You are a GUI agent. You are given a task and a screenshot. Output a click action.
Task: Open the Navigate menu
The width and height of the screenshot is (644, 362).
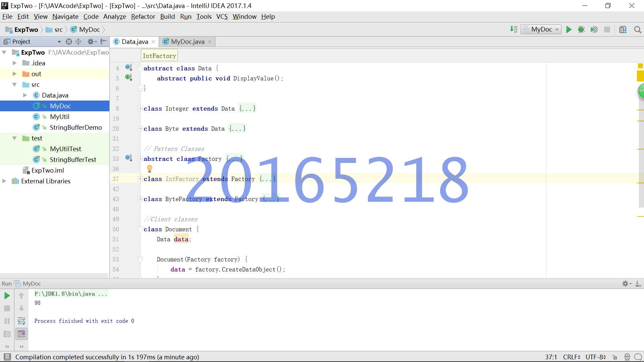coord(65,16)
